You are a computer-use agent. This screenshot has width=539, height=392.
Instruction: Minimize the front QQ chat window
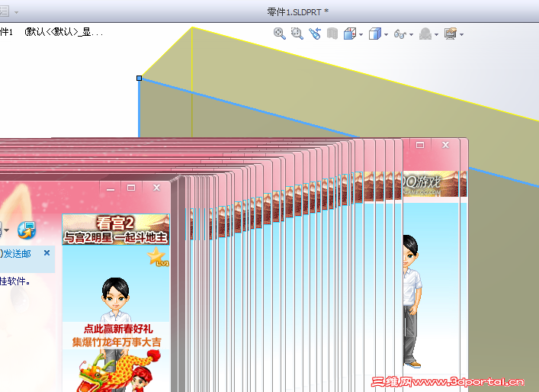(111, 188)
